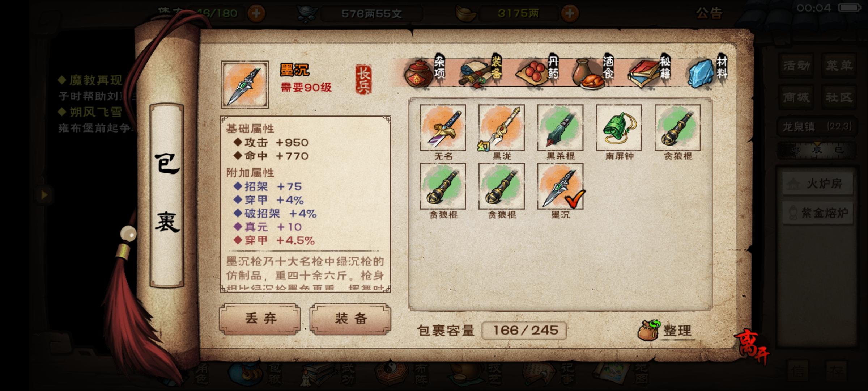Image resolution: width=868 pixels, height=391 pixels.
Task: Click the 装备 equip button
Action: [x=350, y=319]
